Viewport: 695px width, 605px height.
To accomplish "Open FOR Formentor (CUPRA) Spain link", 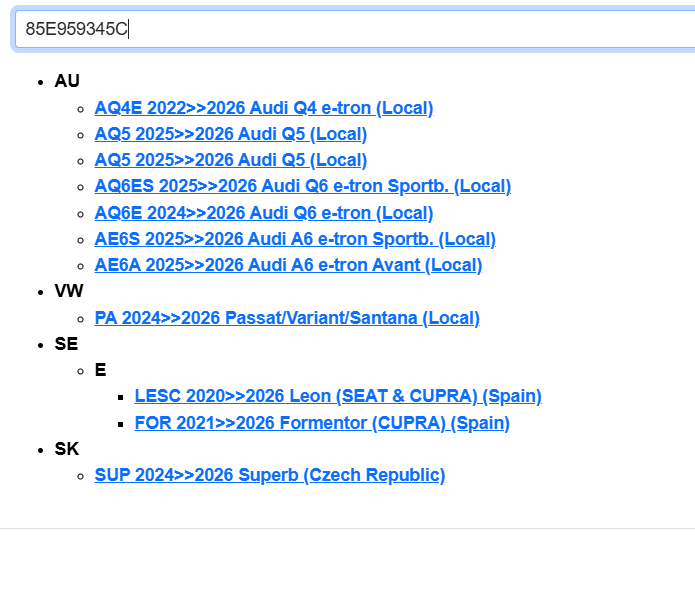I will 322,423.
